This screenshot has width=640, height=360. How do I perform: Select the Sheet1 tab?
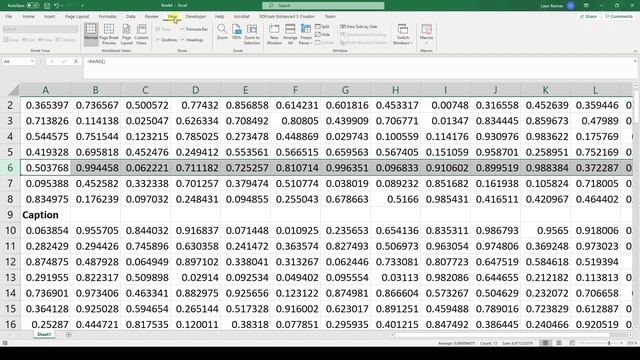[x=44, y=335]
